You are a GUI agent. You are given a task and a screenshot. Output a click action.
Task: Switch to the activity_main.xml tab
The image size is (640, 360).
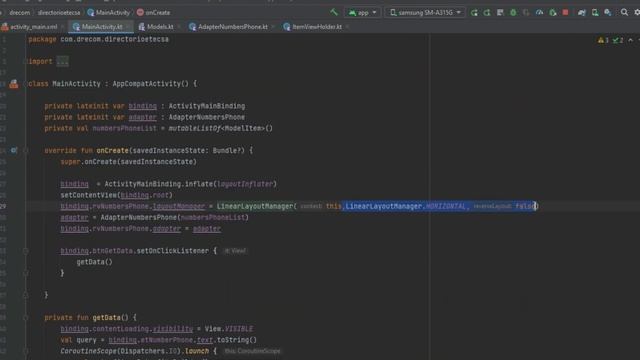[x=33, y=27]
